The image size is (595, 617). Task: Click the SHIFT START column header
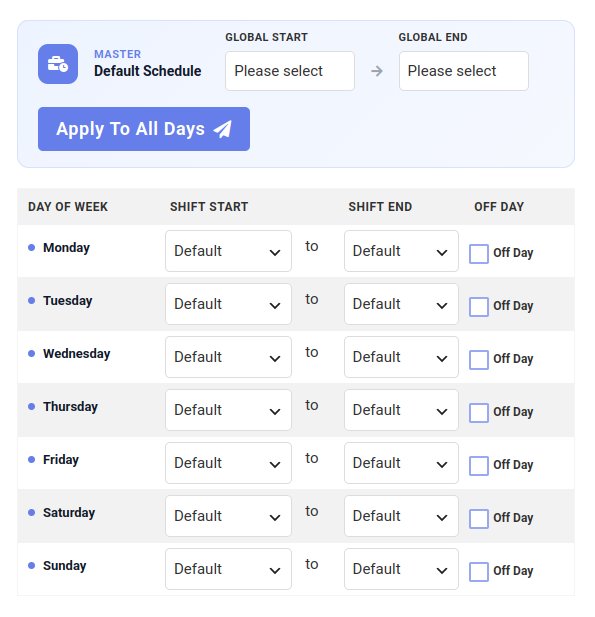point(209,207)
